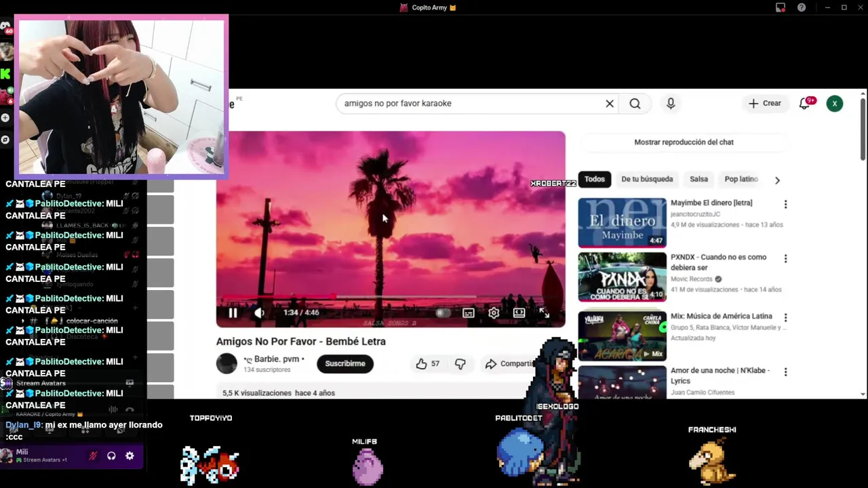Enter fullscreen from the video player
868x488 pixels.
point(544,312)
